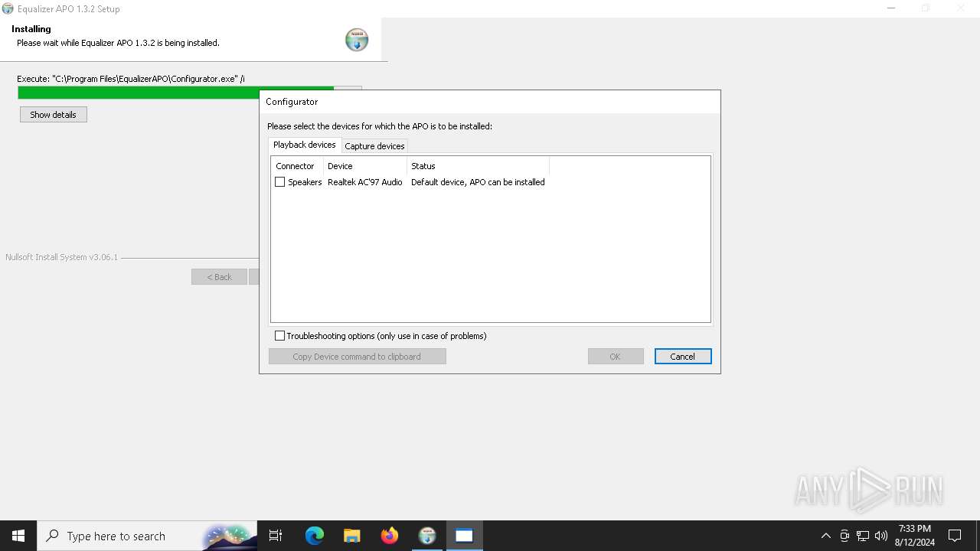This screenshot has width=980, height=551.
Task: Select 'Default device, APO can be installed' text
Action: coord(478,182)
